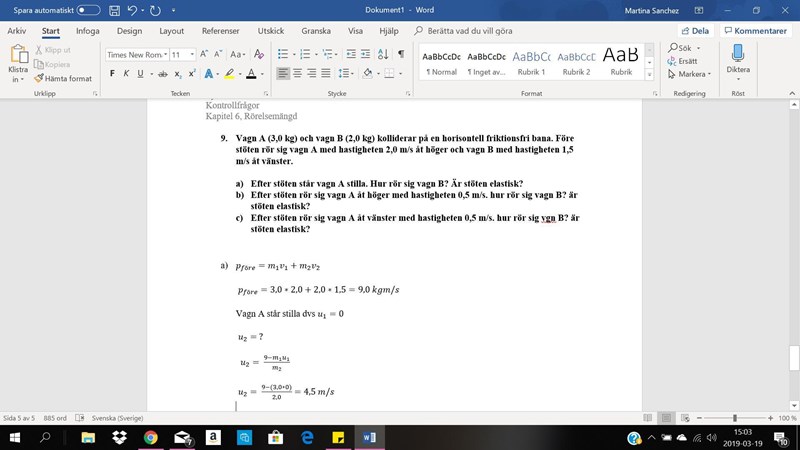Switch to the Infoga tab
This screenshot has width=800, height=450.
(88, 31)
